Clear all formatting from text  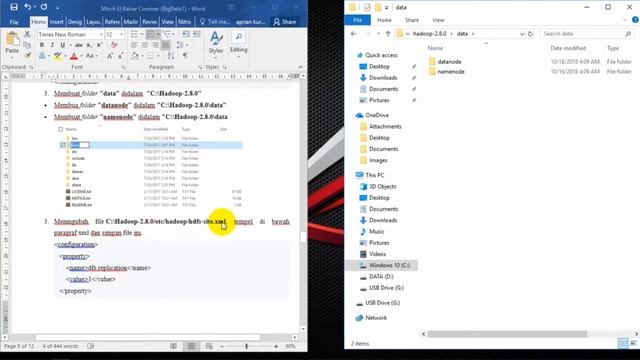point(114,45)
